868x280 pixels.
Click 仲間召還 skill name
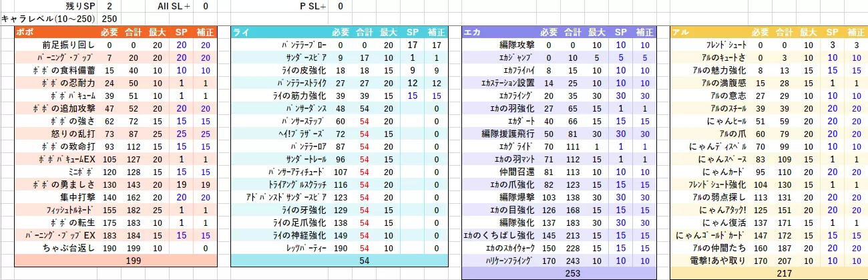coord(517,172)
